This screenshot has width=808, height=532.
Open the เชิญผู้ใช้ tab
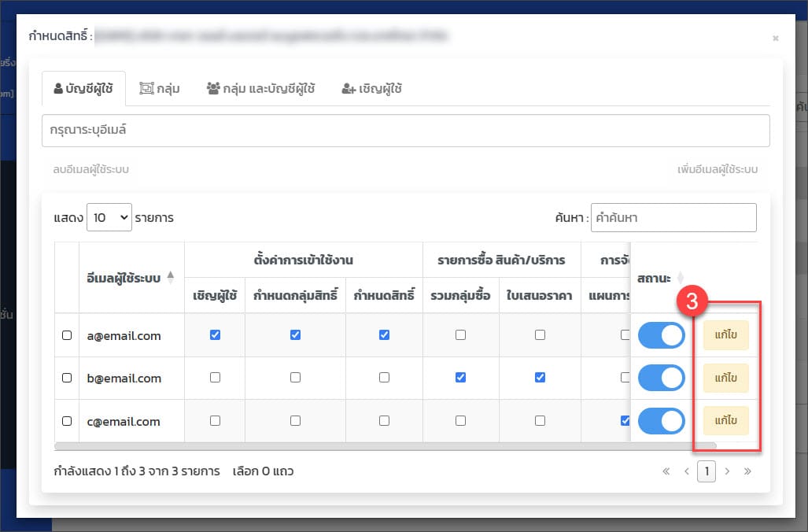pyautogui.click(x=371, y=89)
